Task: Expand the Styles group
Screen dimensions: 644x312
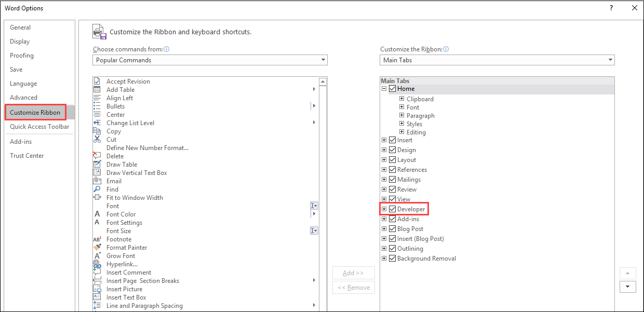Action: point(402,124)
